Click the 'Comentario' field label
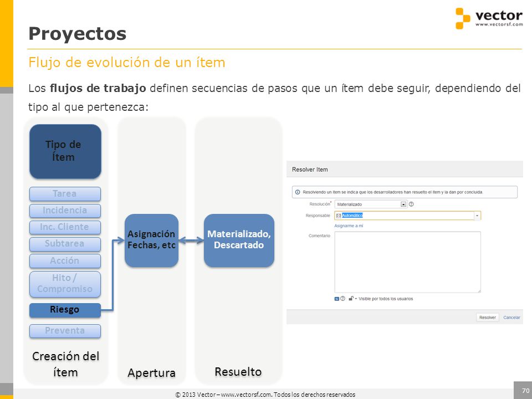The height and width of the screenshot is (399, 532). click(319, 236)
